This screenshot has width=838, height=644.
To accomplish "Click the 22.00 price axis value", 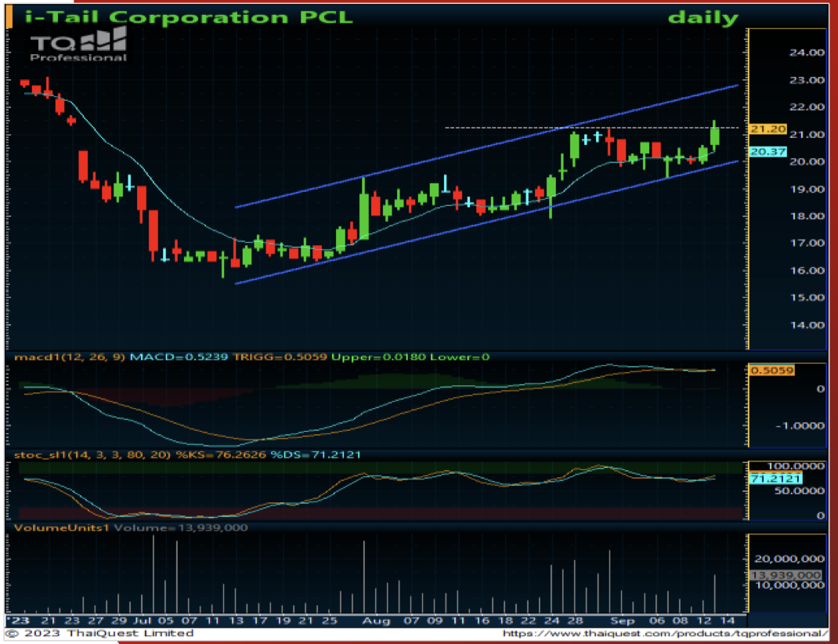I will point(807,107).
